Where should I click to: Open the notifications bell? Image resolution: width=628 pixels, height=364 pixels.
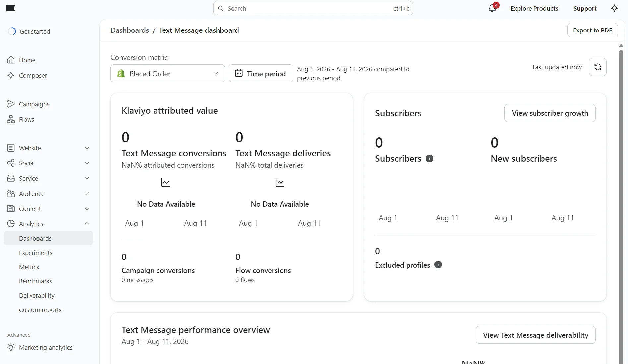[x=492, y=8]
